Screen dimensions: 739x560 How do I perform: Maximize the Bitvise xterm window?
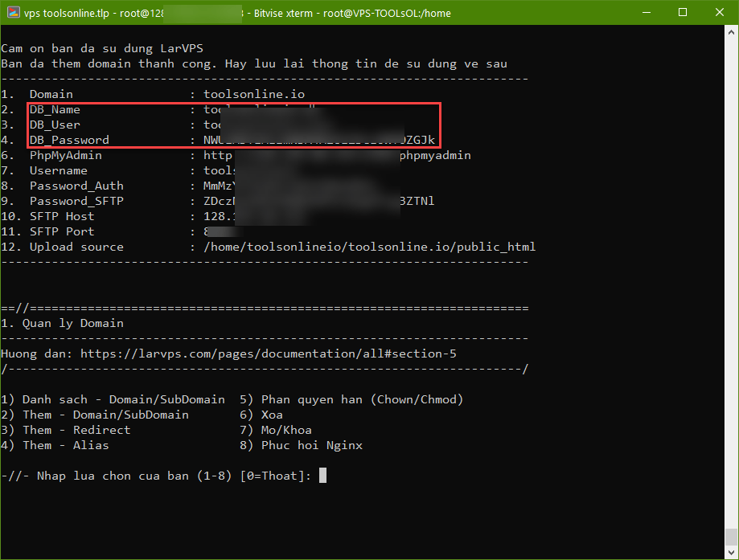pos(683,13)
